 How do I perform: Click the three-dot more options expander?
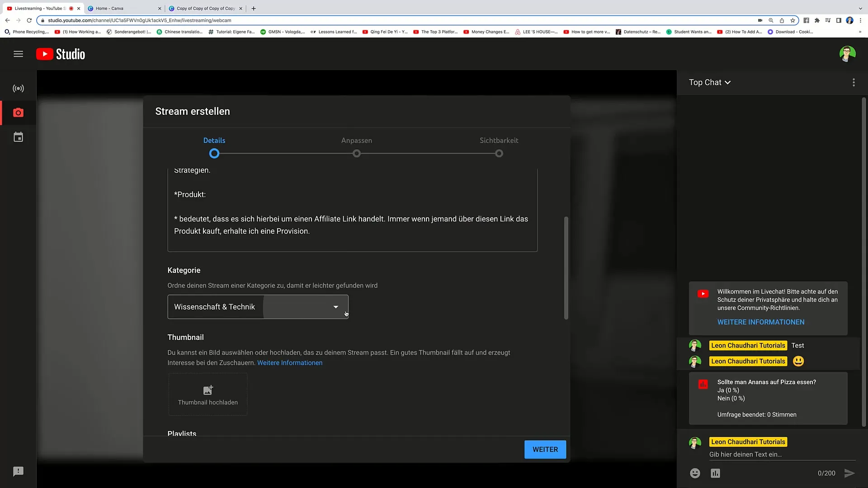click(x=854, y=82)
